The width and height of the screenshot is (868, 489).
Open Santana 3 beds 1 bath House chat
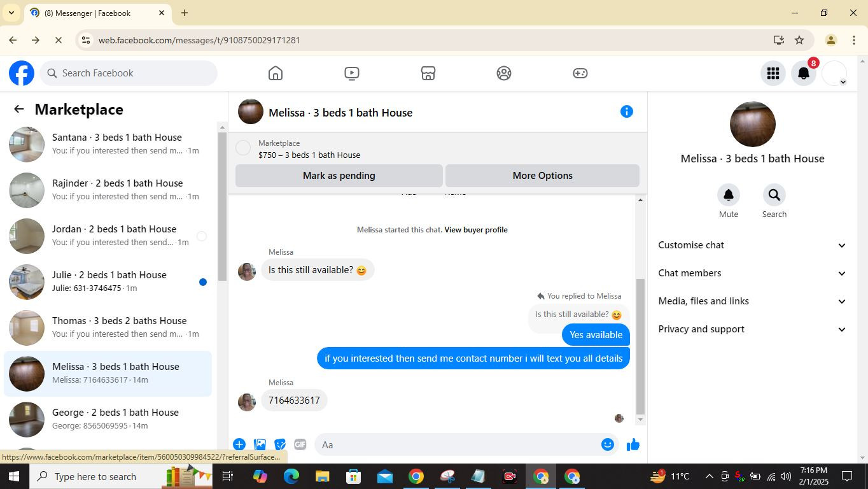[108, 144]
